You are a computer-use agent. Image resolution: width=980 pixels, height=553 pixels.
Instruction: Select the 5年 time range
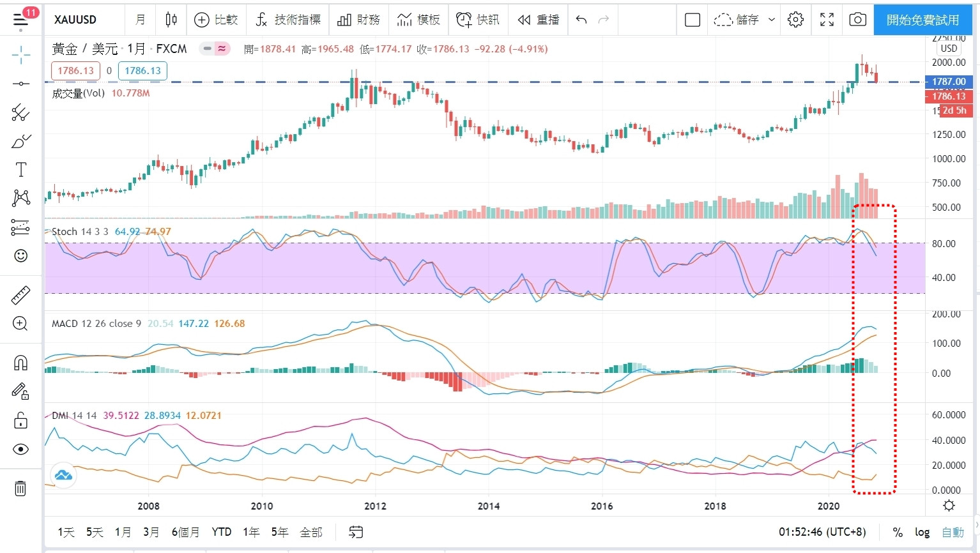point(279,532)
